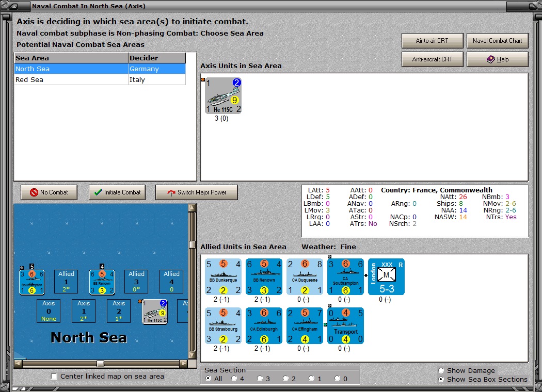
Task: Click the Axis section 0 sea box
Action: pyautogui.click(x=49, y=311)
